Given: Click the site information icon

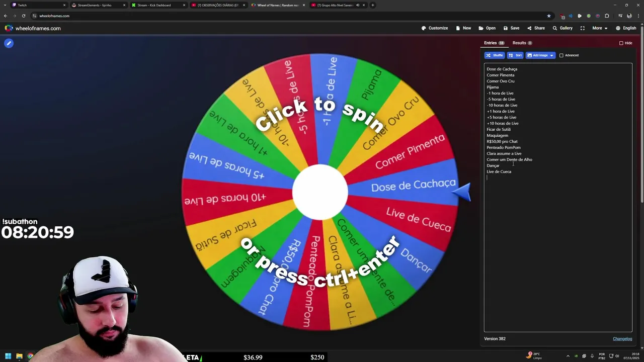Looking at the screenshot, I should pyautogui.click(x=34, y=16).
